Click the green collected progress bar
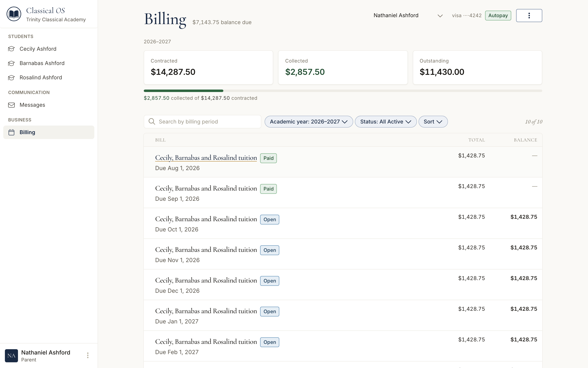Screen dimensions: 588x368 [x=184, y=91]
